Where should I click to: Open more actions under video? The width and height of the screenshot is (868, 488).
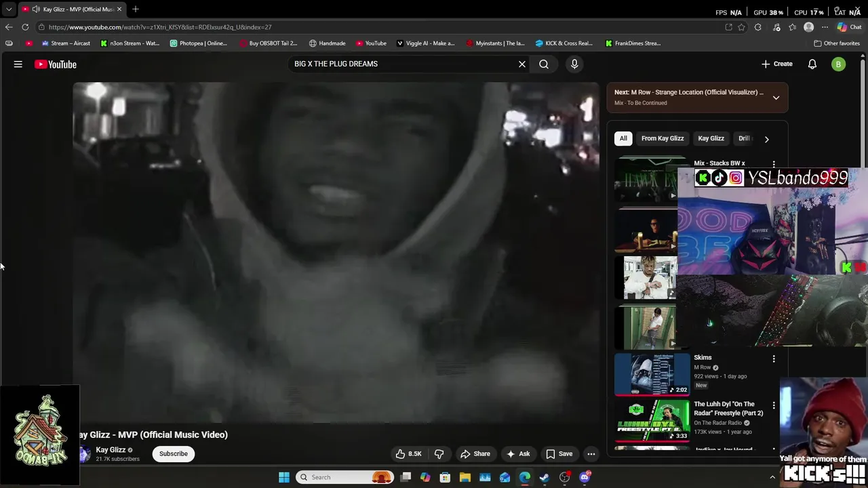591,454
